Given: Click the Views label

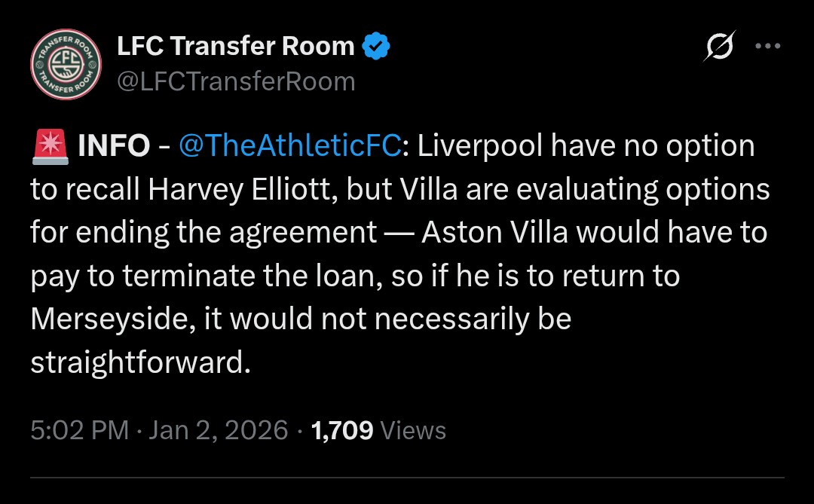Looking at the screenshot, I should tap(414, 430).
